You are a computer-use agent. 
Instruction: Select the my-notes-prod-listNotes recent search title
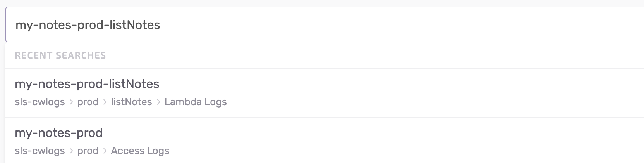[87, 84]
